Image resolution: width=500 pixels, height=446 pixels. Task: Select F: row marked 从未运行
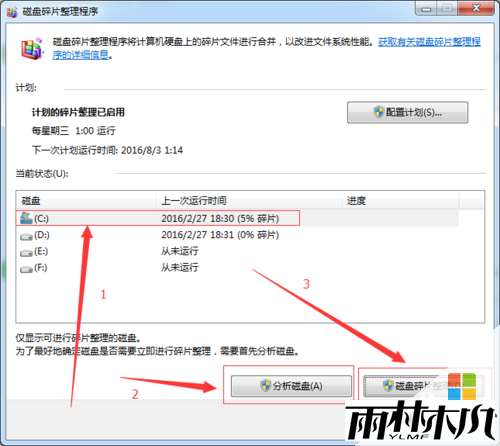(x=237, y=267)
